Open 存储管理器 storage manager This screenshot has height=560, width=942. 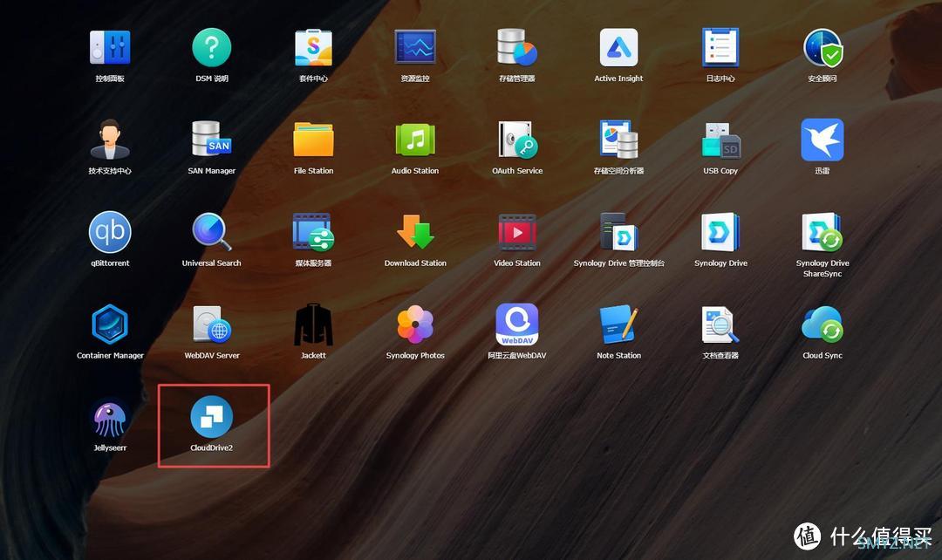click(x=517, y=47)
